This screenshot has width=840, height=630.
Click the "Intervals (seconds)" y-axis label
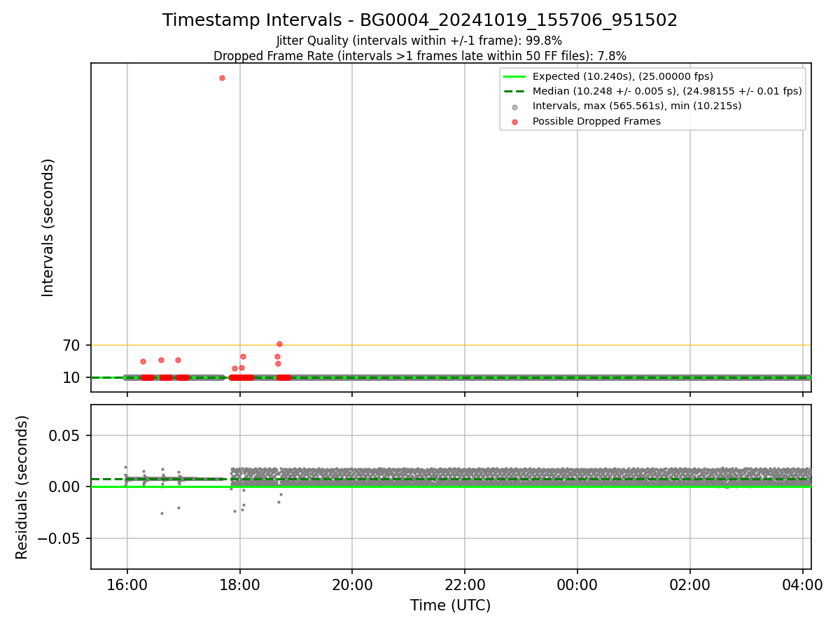click(x=48, y=227)
